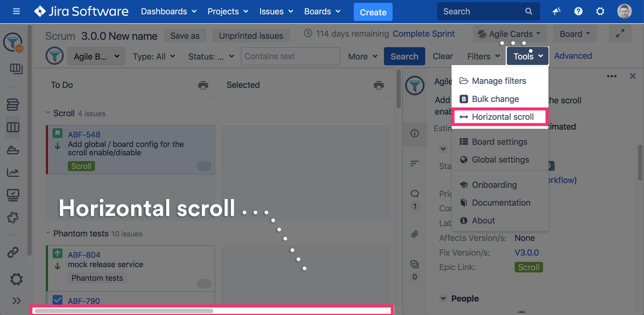Open the help question mark icon
The width and height of the screenshot is (644, 315).
pos(578,12)
